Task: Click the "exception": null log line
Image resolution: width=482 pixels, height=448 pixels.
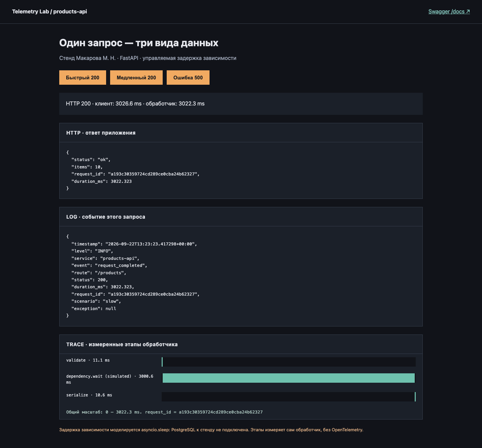Action: (94, 309)
